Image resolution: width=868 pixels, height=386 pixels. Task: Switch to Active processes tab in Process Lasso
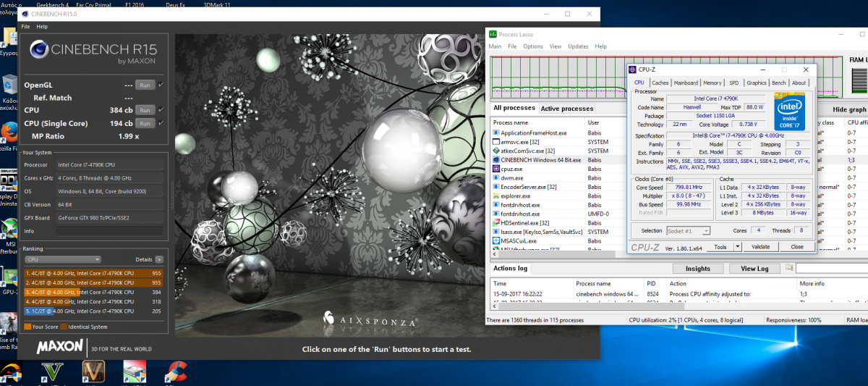567,109
